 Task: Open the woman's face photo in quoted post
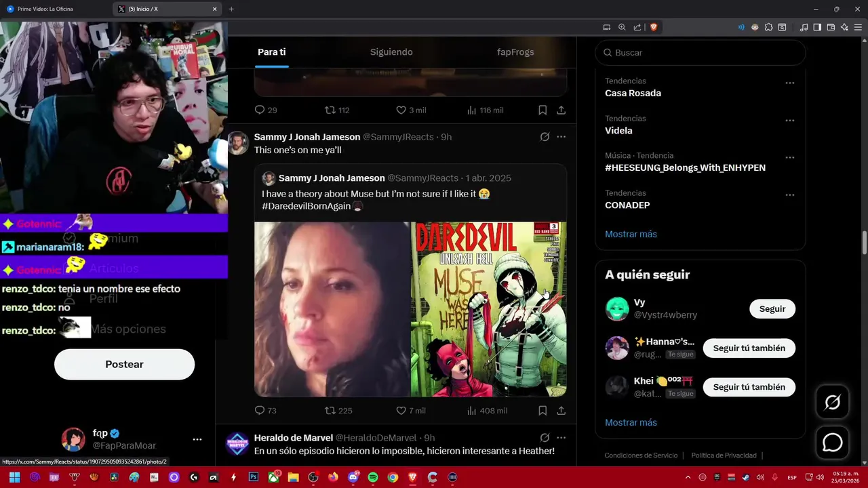coord(332,309)
